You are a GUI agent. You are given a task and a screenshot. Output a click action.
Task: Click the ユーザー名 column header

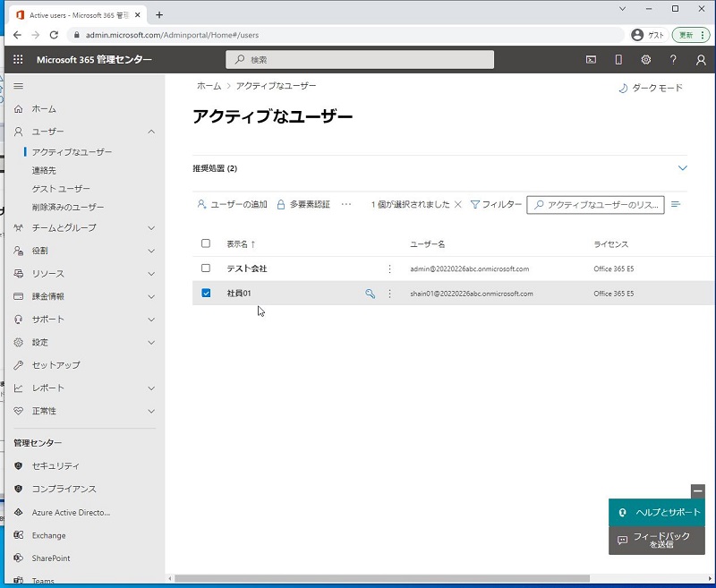[428, 244]
